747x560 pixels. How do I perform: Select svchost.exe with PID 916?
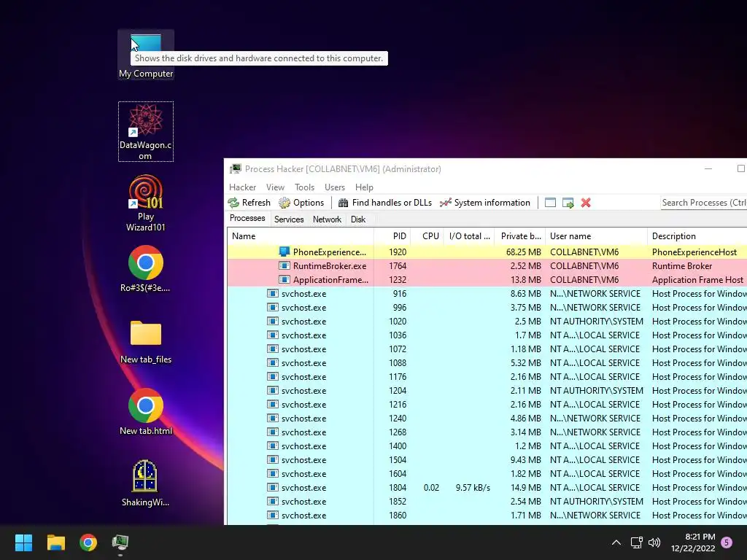487,293
